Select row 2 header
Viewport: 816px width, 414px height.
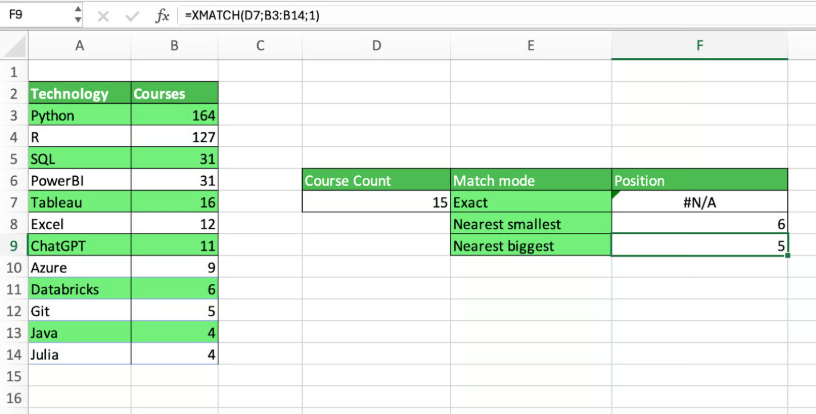click(x=14, y=94)
